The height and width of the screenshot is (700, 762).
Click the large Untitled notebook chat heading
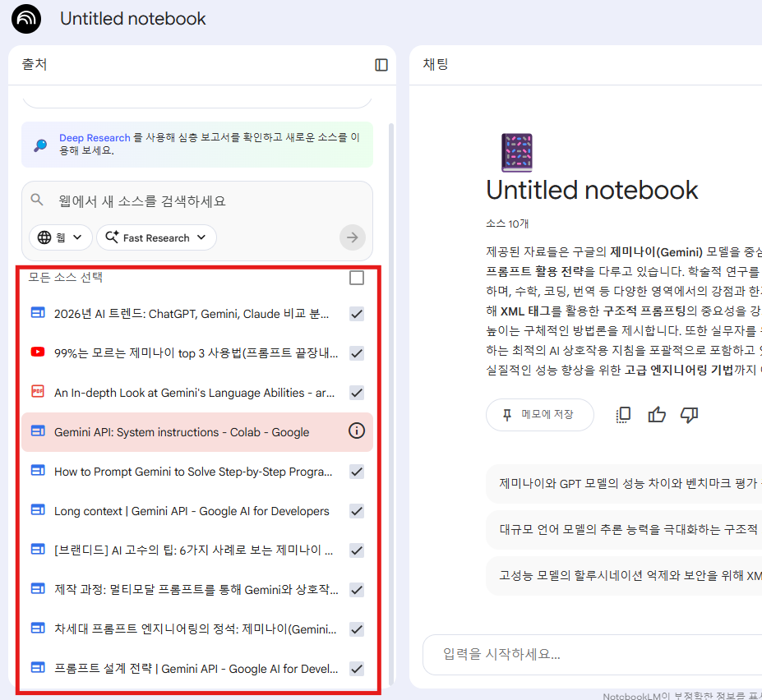(x=592, y=190)
